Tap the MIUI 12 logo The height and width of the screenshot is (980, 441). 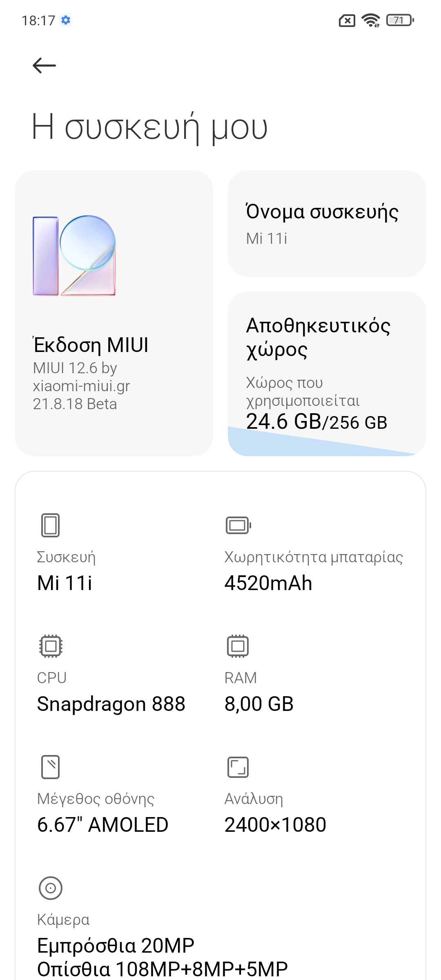point(74,256)
